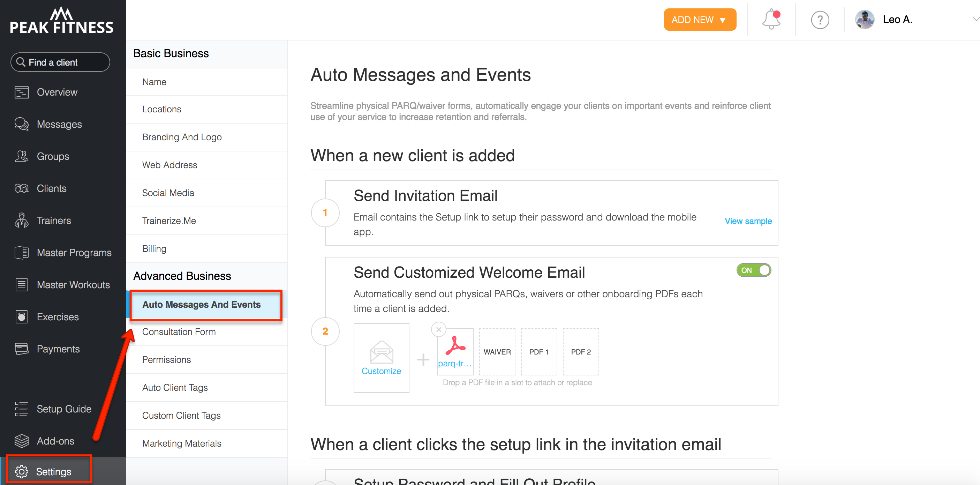The width and height of the screenshot is (980, 485).
Task: Toggle the parq-tr... PDF attachment off
Action: point(439,329)
